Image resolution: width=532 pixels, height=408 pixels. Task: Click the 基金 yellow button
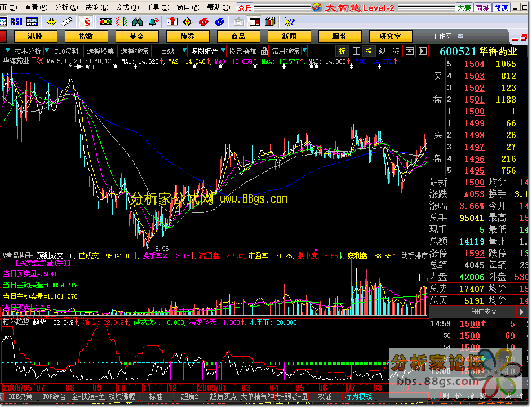point(137,36)
